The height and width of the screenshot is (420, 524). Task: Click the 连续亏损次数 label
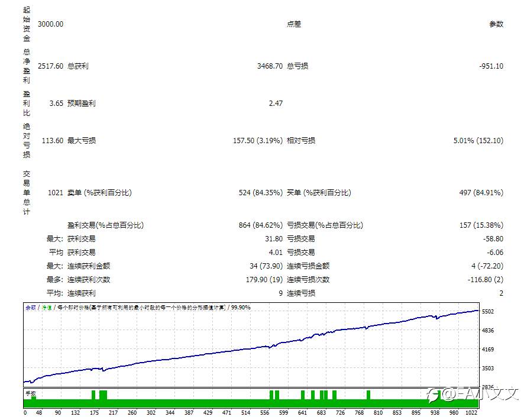point(308,280)
